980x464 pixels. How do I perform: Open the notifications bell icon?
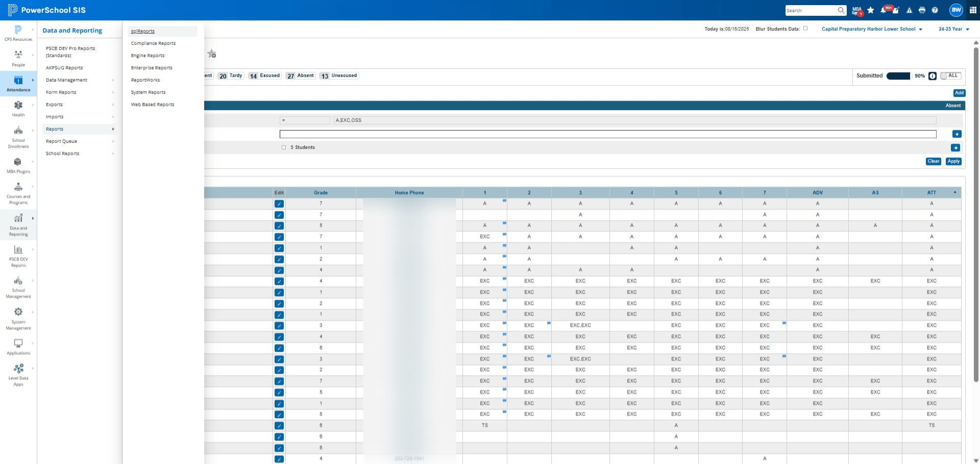coord(884,10)
